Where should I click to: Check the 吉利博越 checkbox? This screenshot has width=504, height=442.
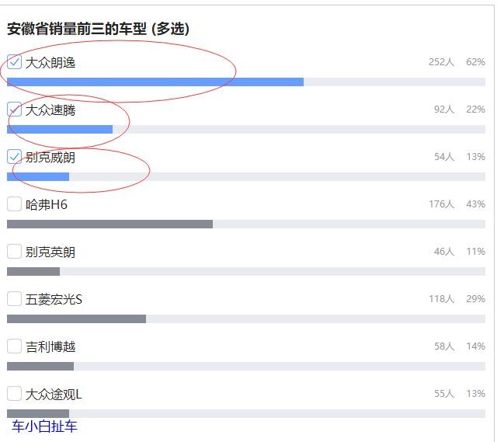14,346
